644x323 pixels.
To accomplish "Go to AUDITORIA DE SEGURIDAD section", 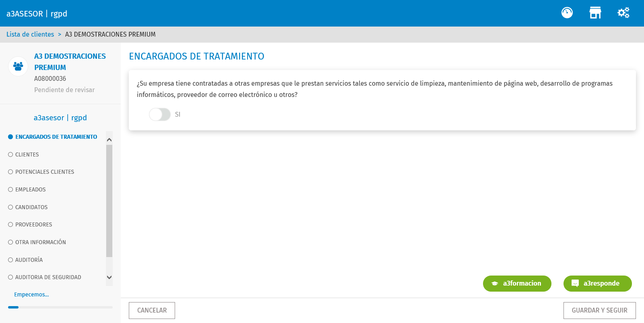I will [x=45, y=277].
